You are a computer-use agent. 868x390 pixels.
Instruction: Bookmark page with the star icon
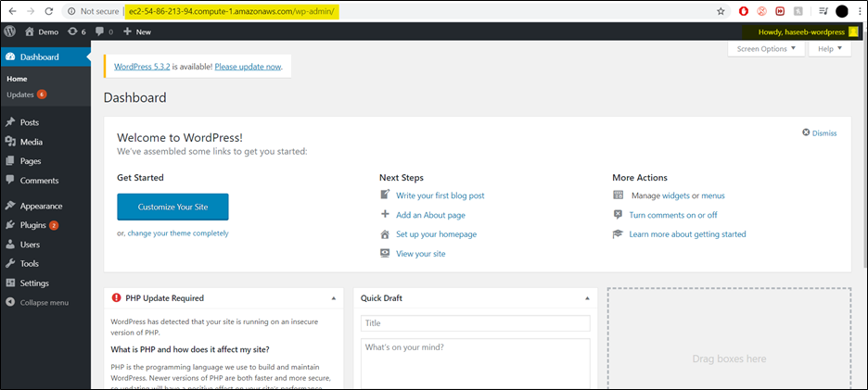point(721,11)
